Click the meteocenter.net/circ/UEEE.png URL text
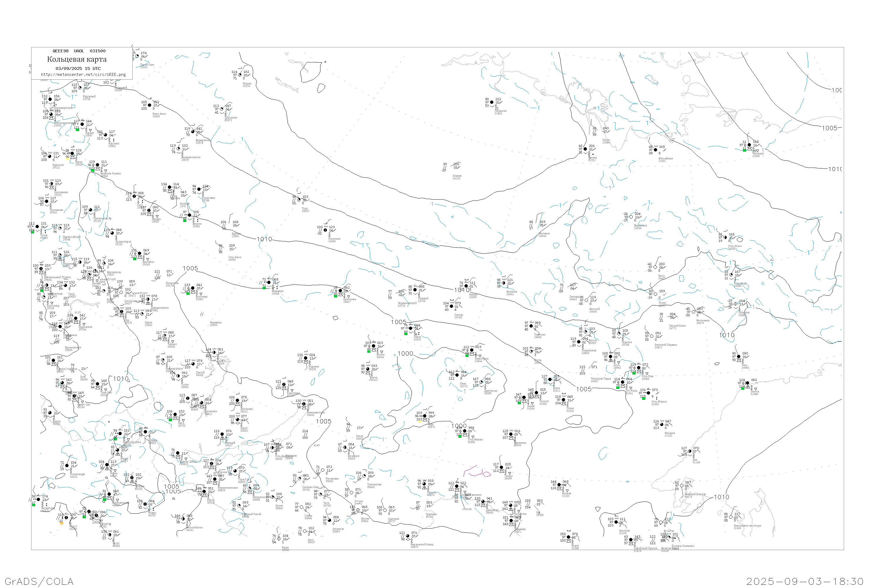882x588 pixels. [83, 74]
